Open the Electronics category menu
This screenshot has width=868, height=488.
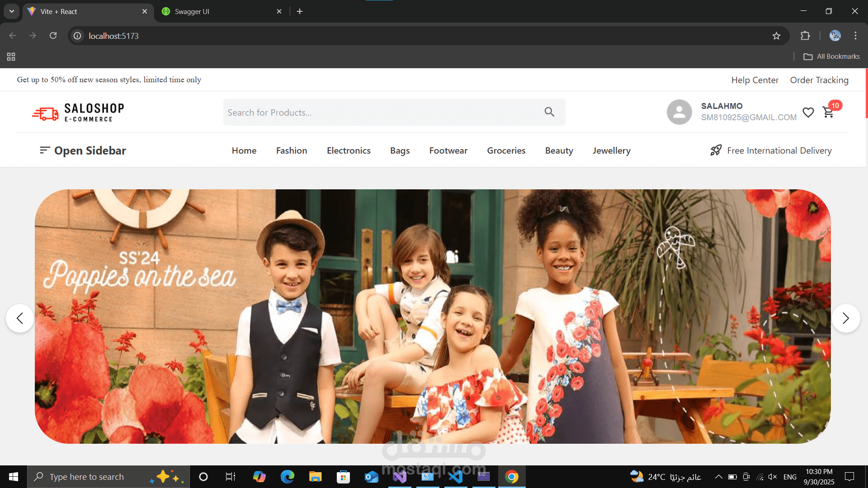(349, 150)
